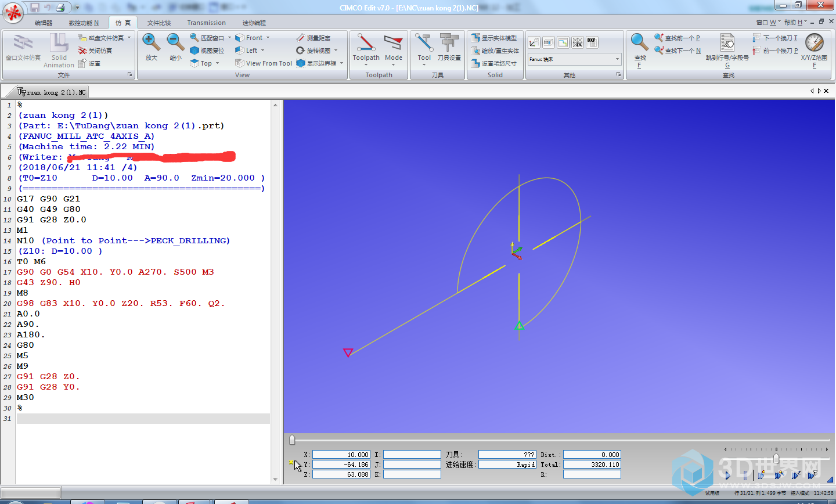Click the CIMCO application logo button

(13, 12)
